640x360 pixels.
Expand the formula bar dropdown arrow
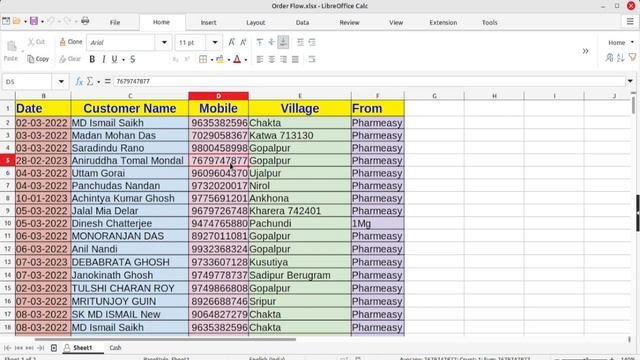pyautogui.click(x=630, y=81)
